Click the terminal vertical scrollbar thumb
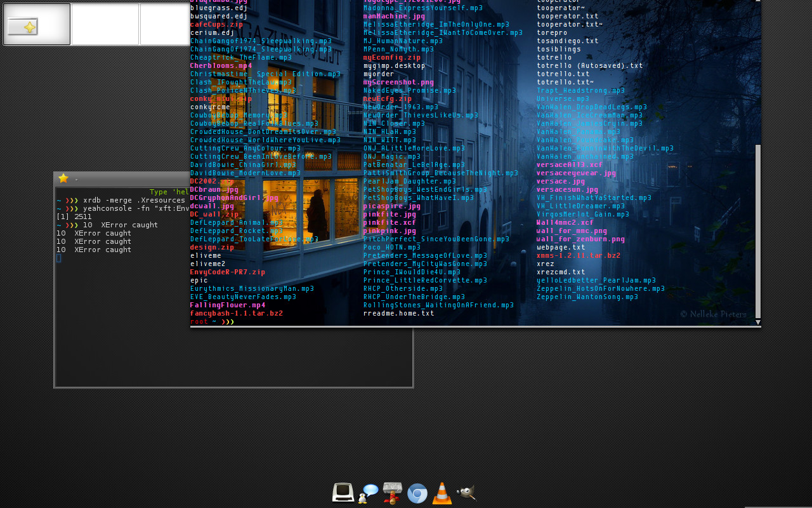Image resolution: width=812 pixels, height=508 pixels. pyautogui.click(x=757, y=231)
